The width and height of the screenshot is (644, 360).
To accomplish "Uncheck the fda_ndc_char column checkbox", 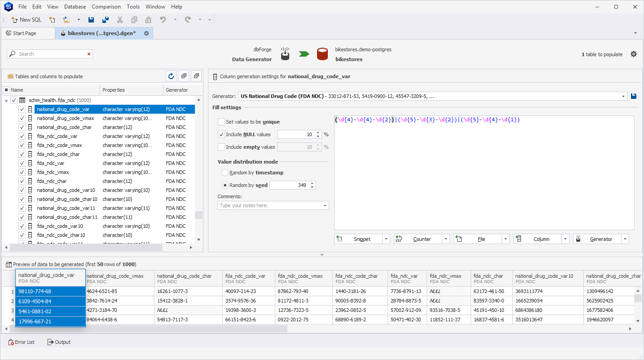I will pyautogui.click(x=22, y=181).
